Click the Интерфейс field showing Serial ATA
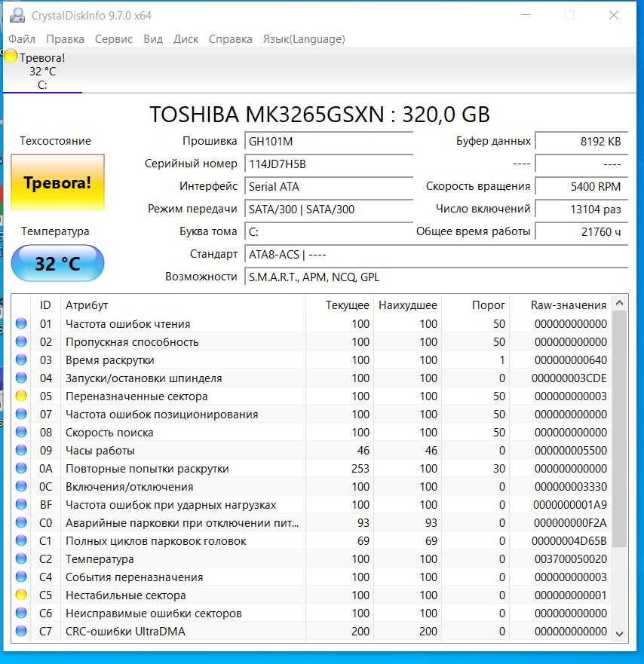644x664 pixels. coord(329,186)
